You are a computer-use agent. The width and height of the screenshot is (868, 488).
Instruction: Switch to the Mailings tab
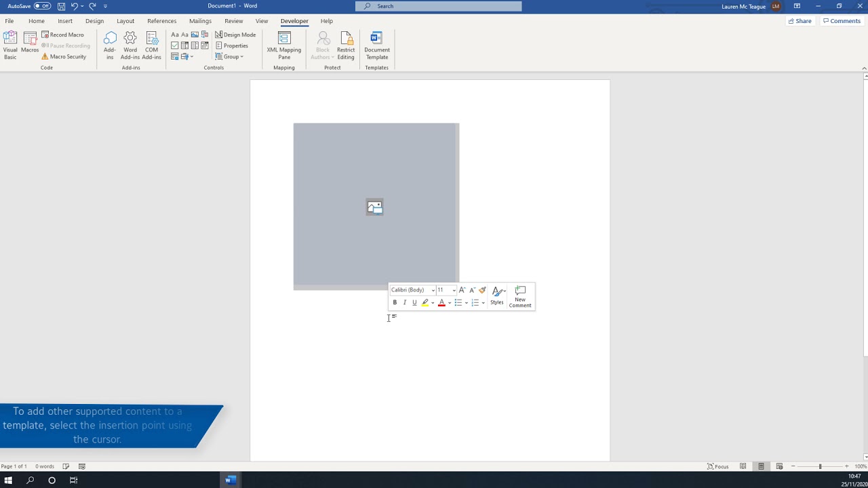[x=200, y=21]
